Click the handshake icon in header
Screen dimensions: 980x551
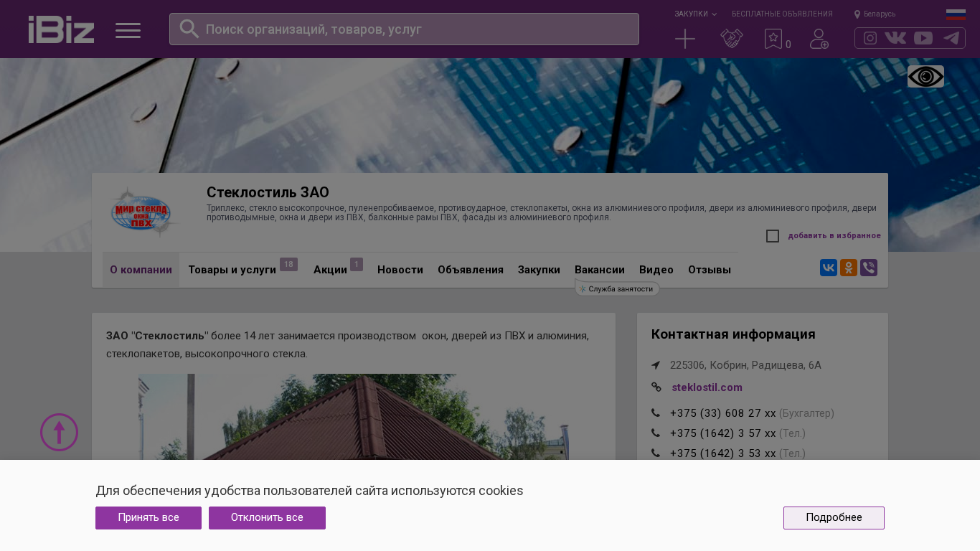[731, 39]
